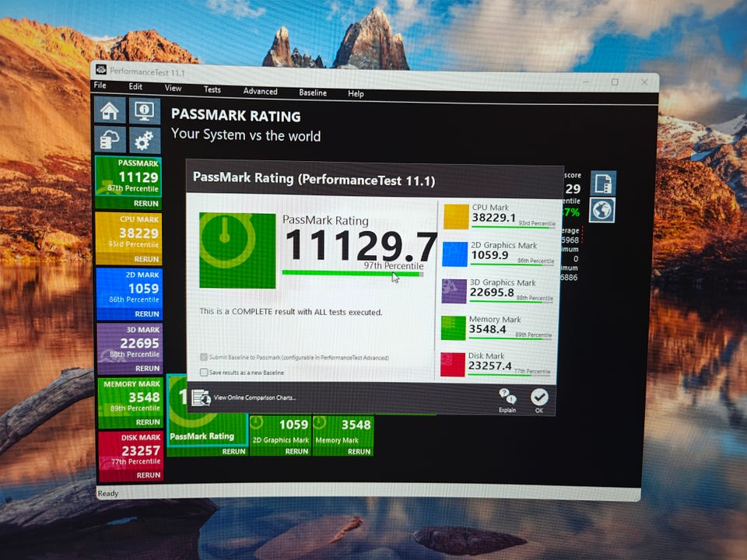Rerun the MEMORY MARK test in sidebar
747x560 pixels.
pyautogui.click(x=148, y=422)
